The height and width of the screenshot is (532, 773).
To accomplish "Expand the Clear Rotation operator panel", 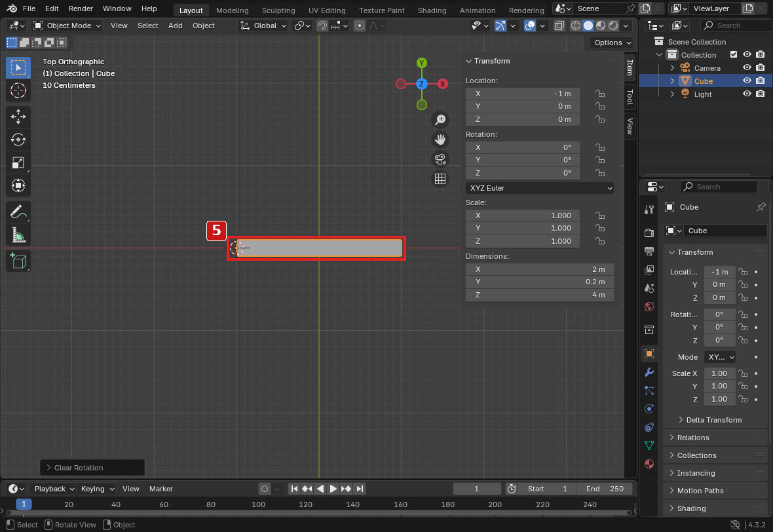I will pos(92,468).
